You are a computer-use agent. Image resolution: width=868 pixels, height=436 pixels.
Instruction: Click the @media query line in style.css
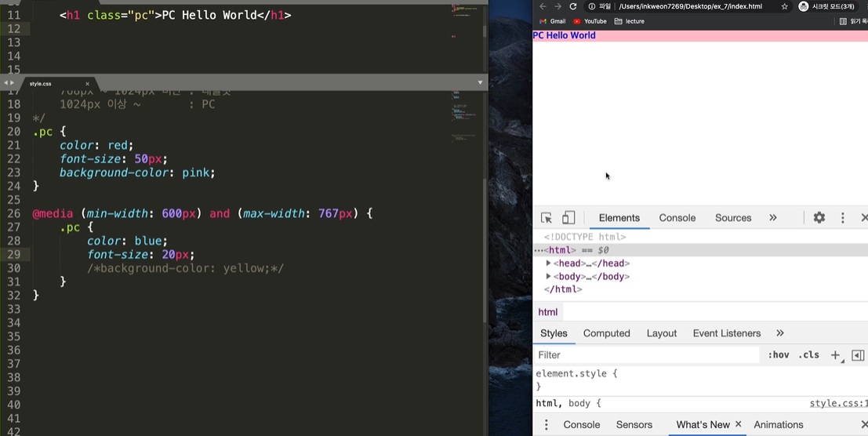[202, 213]
